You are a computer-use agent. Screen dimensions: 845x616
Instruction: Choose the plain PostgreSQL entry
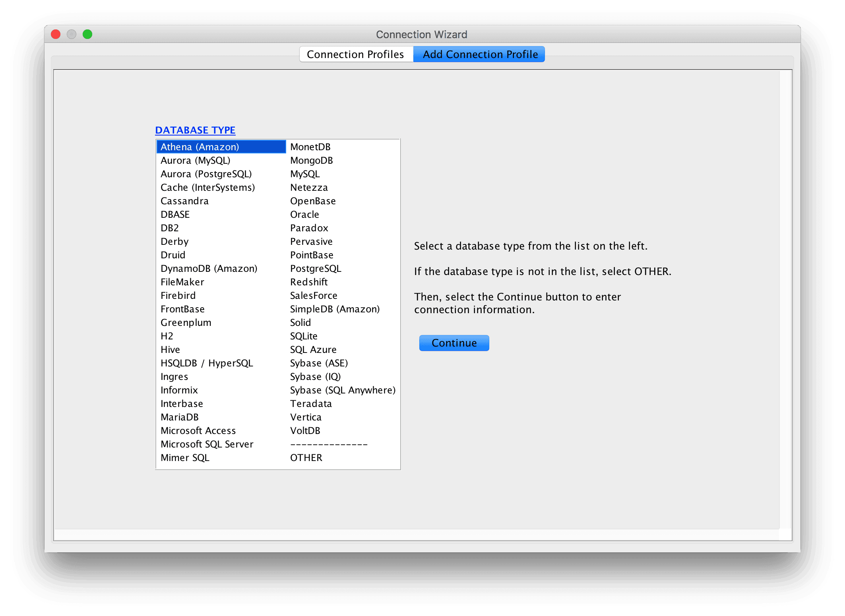(x=343, y=268)
